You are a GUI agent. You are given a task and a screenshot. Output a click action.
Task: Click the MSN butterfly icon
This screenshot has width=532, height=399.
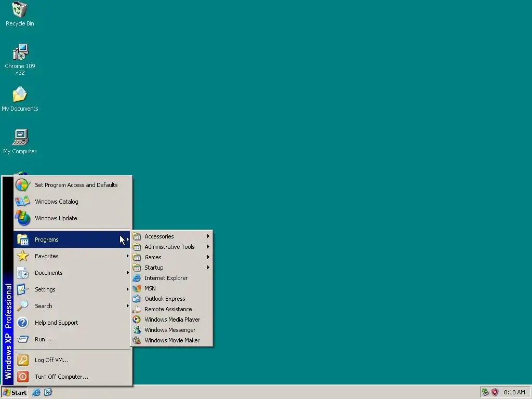[x=137, y=288]
